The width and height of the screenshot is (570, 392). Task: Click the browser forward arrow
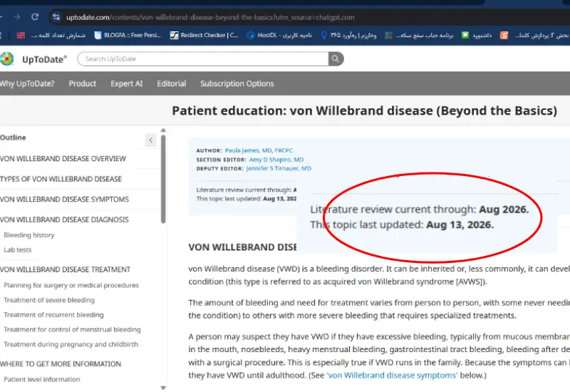tap(17, 16)
